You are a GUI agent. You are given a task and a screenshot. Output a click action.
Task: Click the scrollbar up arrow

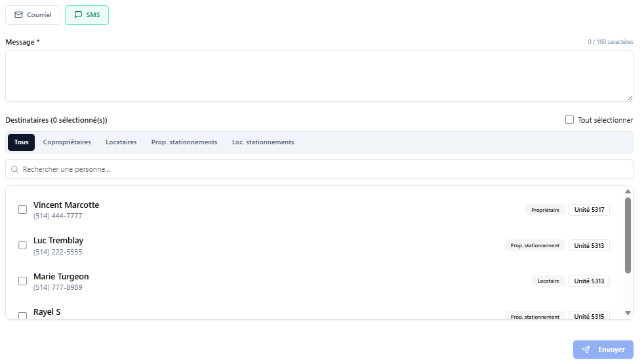pos(628,192)
